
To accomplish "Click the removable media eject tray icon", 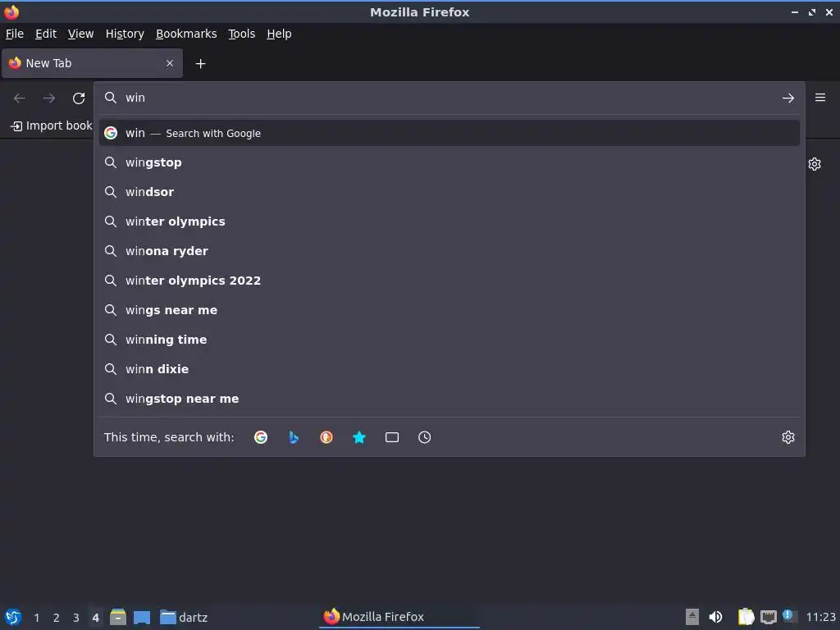I will tap(692, 617).
